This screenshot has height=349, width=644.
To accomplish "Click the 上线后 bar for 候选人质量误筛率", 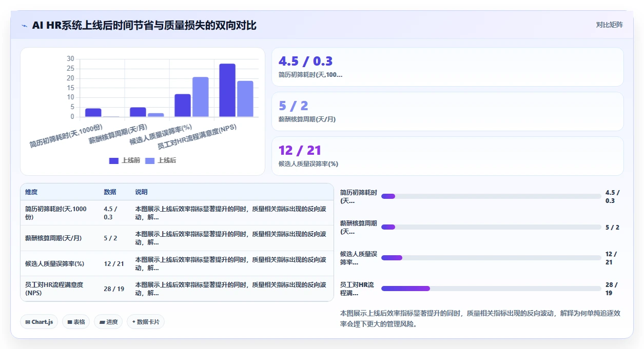I will [201, 97].
